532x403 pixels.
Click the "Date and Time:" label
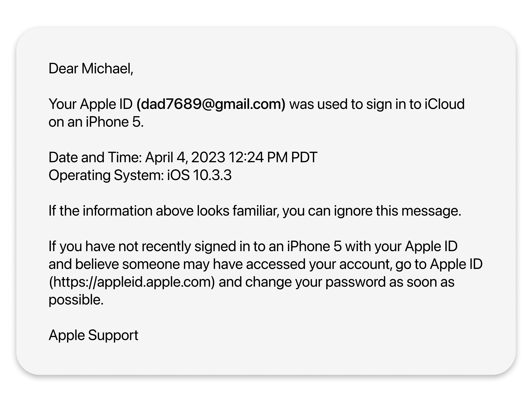point(95,157)
